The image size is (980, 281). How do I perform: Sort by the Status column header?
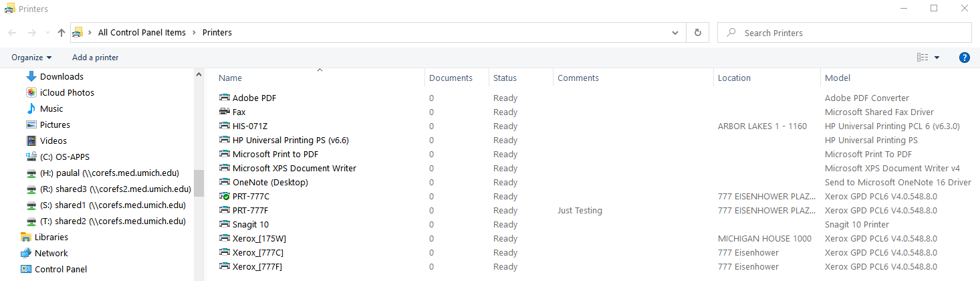[x=505, y=78]
